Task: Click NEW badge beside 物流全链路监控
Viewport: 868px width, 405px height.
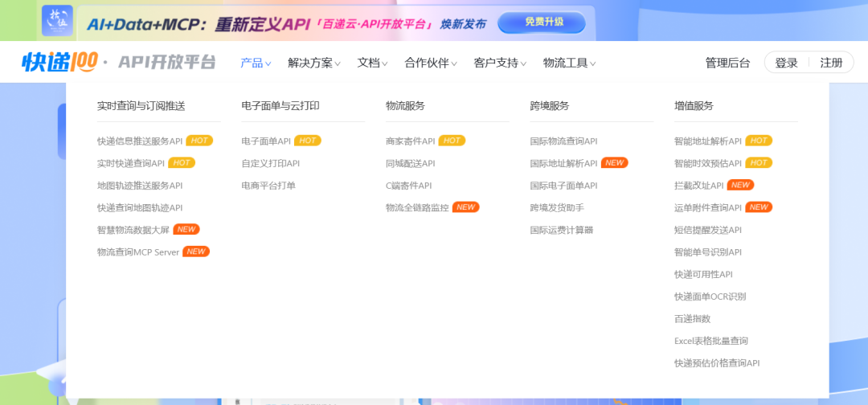Action: pos(466,207)
